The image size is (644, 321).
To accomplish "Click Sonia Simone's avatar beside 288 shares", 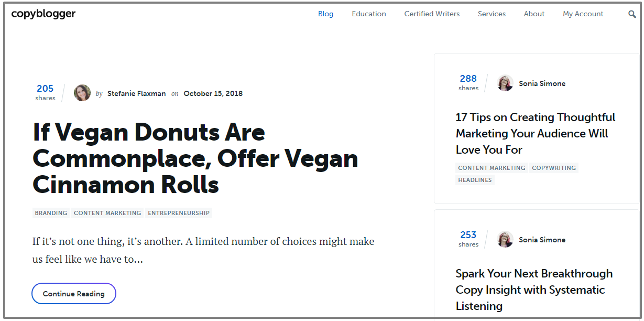I will coord(505,83).
